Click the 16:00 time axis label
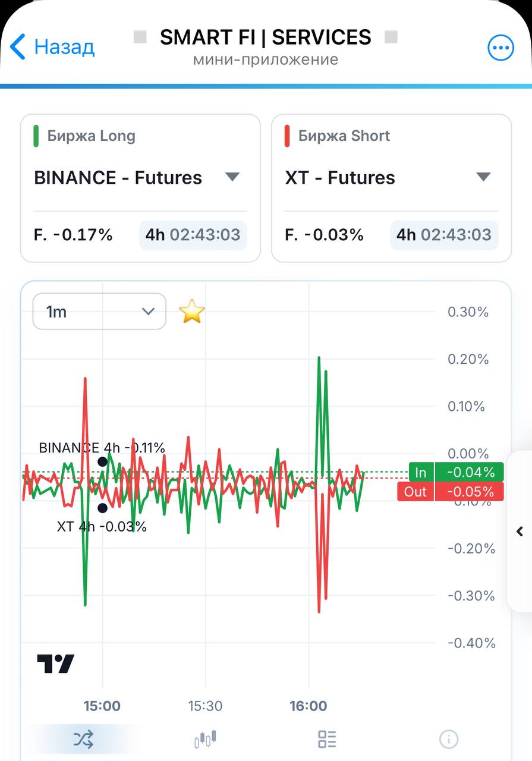Image resolution: width=532 pixels, height=761 pixels. (x=309, y=706)
